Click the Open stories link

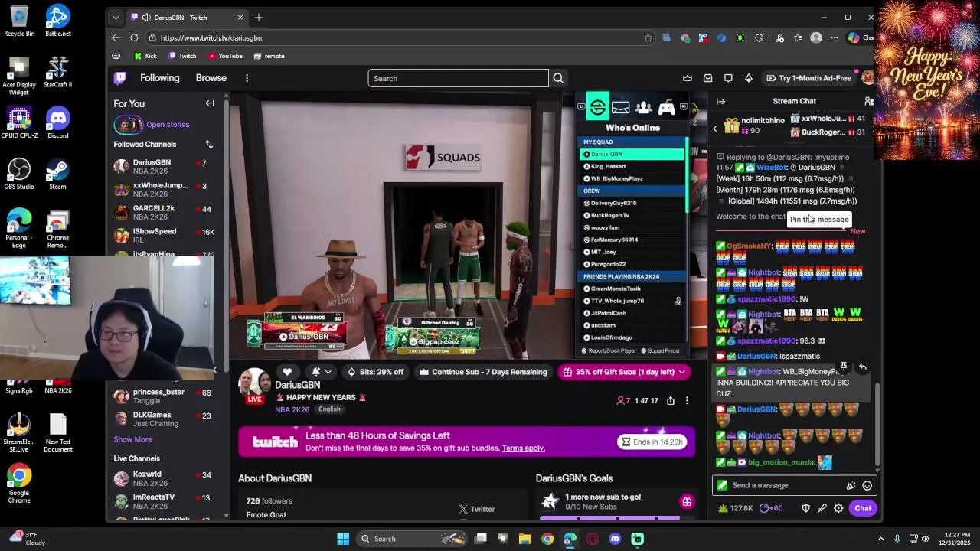click(x=168, y=125)
